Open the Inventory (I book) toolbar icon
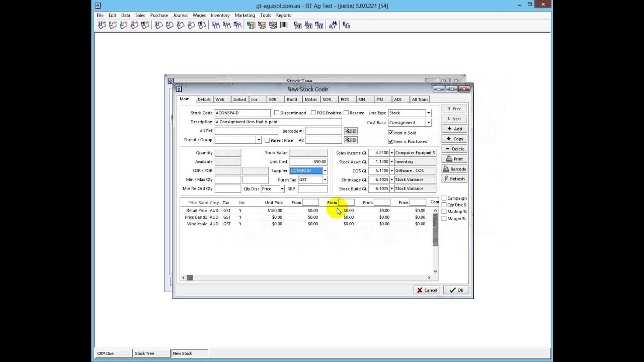The height and width of the screenshot is (362, 644). click(191, 25)
